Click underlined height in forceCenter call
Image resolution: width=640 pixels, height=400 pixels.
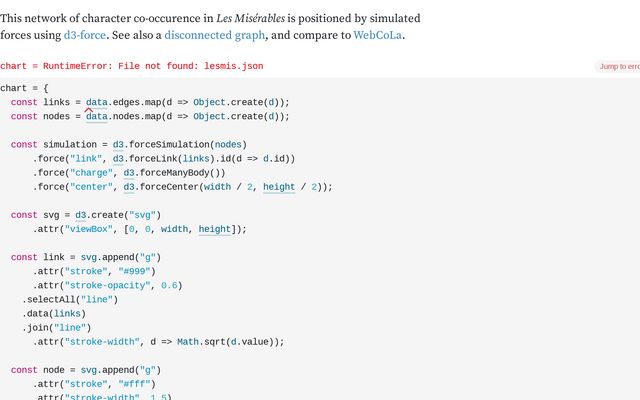[x=279, y=186]
